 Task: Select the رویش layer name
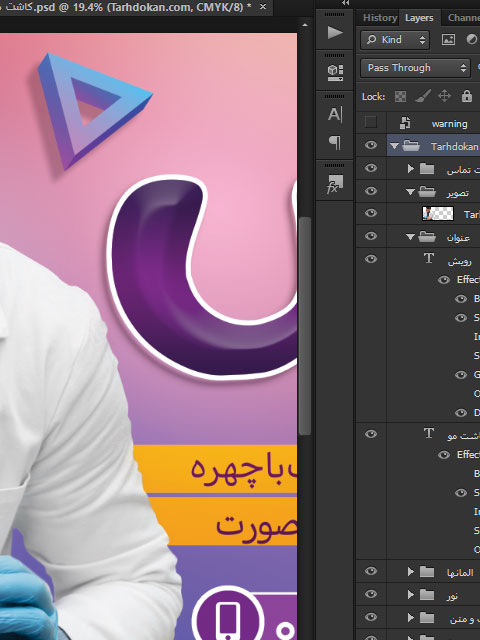click(x=460, y=261)
